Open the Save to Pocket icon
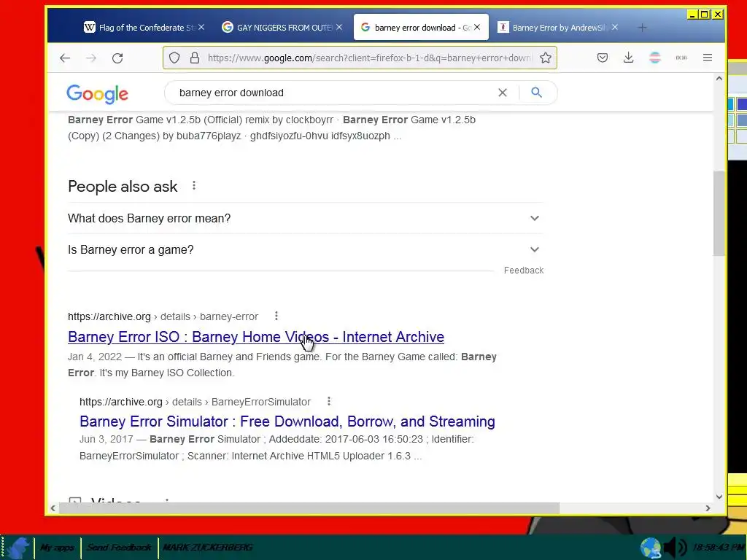 click(x=602, y=58)
